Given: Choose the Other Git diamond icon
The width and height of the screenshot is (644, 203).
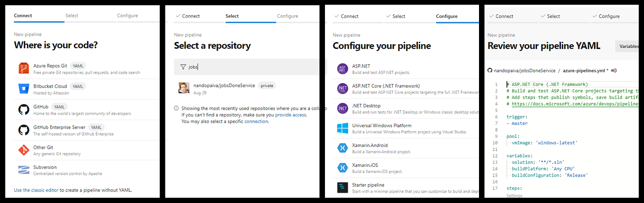Looking at the screenshot, I should [24, 150].
